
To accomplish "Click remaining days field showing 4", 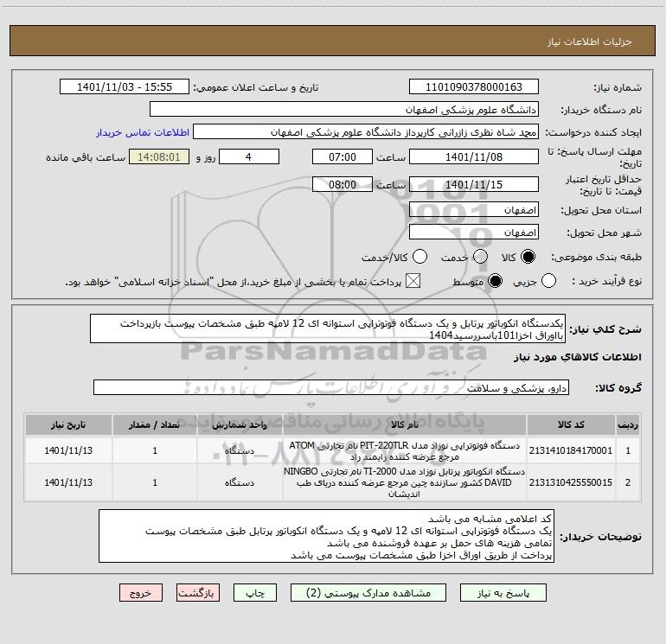I will click(x=249, y=156).
